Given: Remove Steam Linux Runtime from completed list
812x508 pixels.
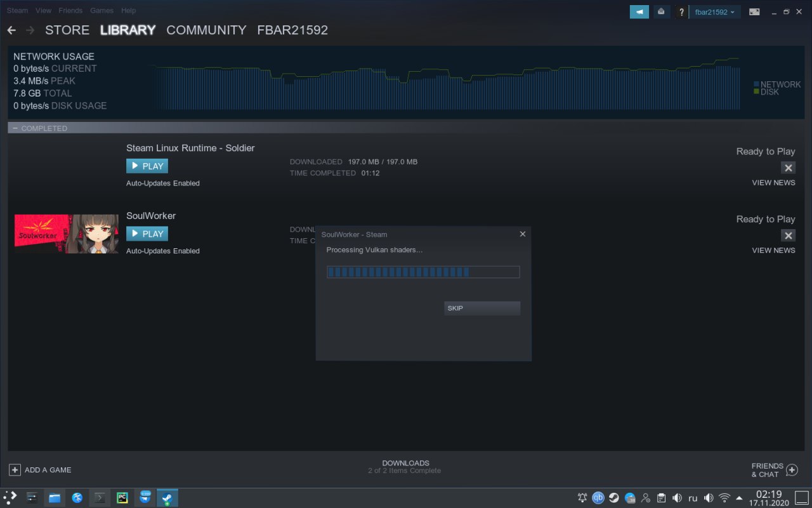Looking at the screenshot, I should (788, 168).
